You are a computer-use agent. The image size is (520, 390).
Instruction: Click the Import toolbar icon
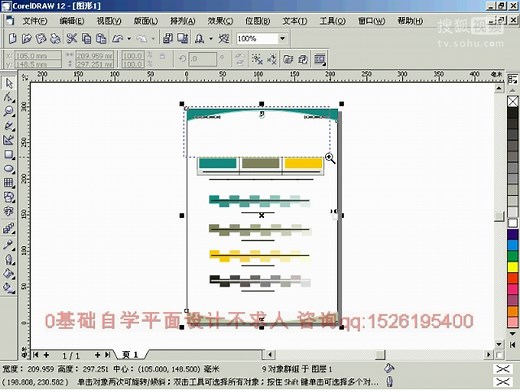coord(168,39)
